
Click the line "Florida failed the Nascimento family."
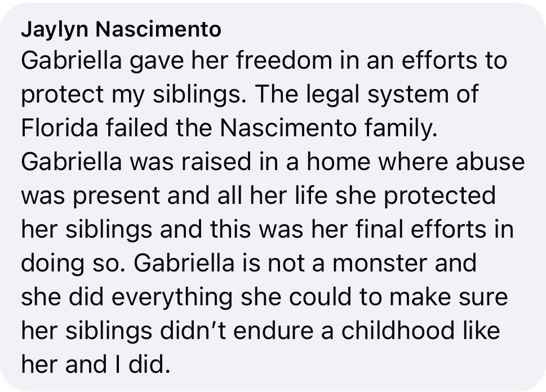[x=229, y=128]
